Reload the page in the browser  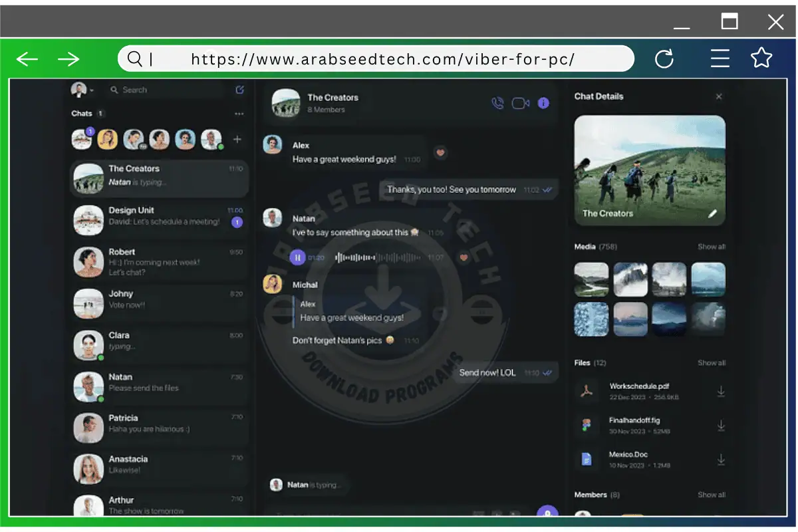click(x=664, y=59)
